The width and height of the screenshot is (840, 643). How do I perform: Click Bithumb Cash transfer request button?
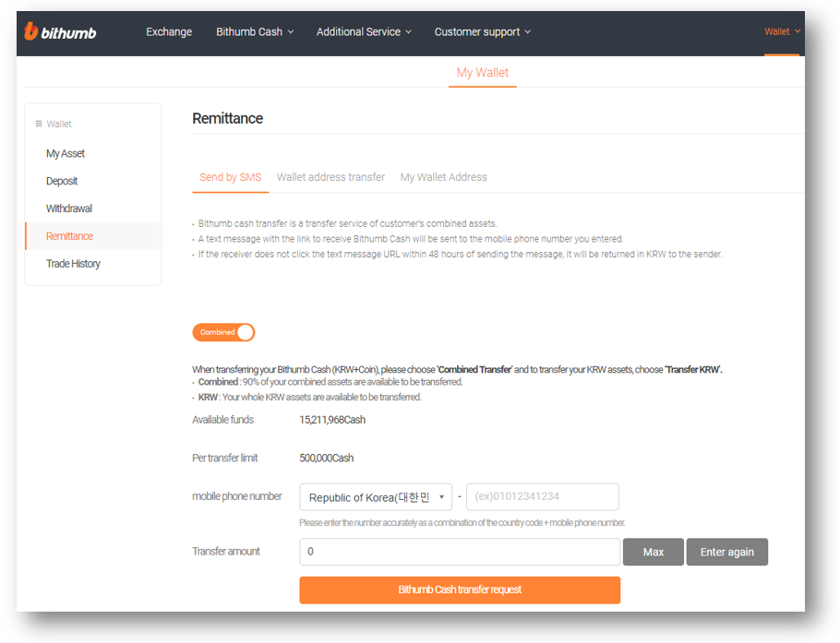coord(460,590)
